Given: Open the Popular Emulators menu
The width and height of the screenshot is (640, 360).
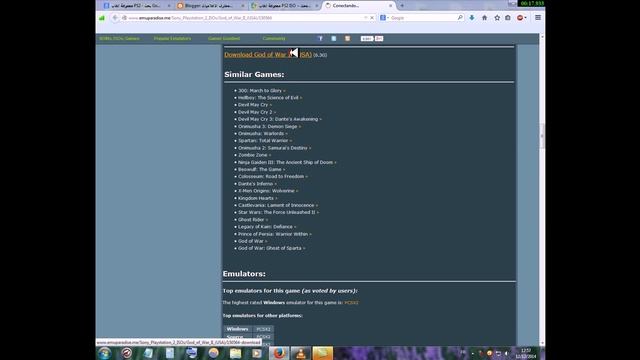Looking at the screenshot, I should (172, 38).
